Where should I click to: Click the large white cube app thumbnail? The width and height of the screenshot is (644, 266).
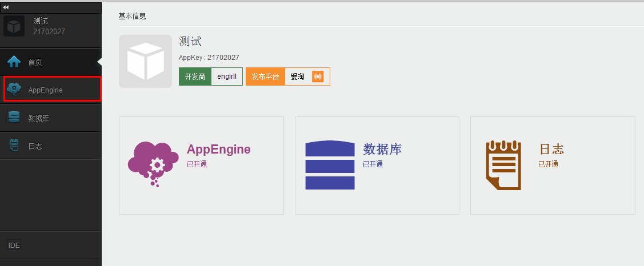click(145, 61)
